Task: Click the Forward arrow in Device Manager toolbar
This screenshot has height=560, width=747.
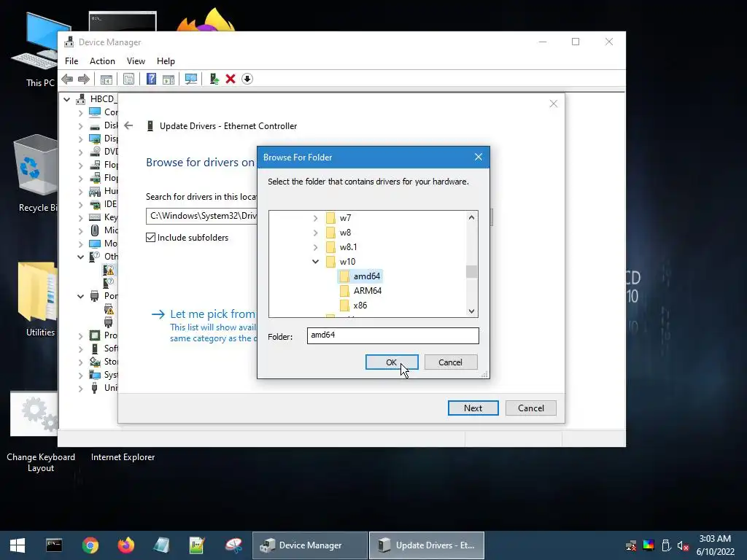Action: (84, 79)
